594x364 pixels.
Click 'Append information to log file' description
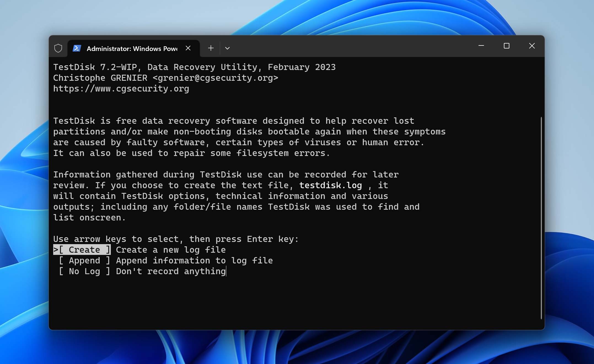click(194, 261)
